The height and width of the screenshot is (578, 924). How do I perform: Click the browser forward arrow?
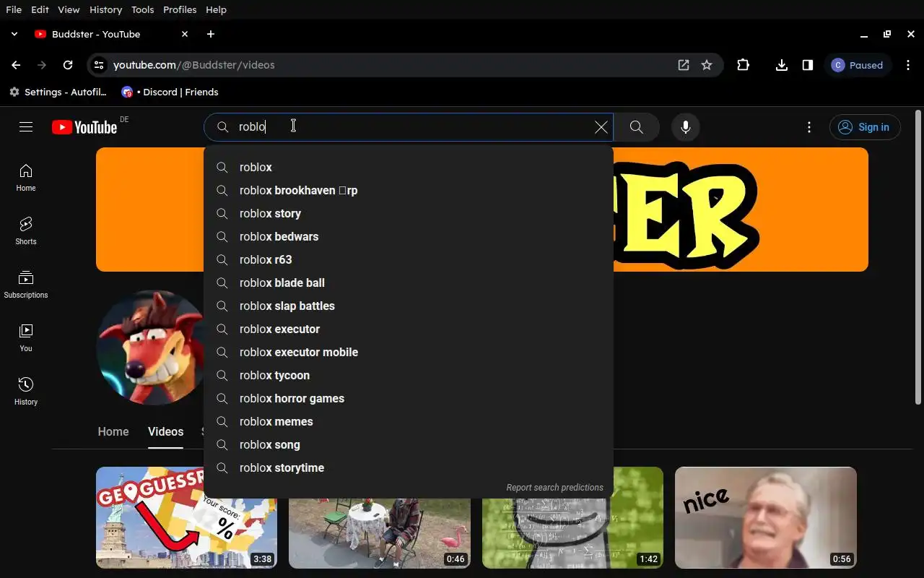tap(42, 65)
